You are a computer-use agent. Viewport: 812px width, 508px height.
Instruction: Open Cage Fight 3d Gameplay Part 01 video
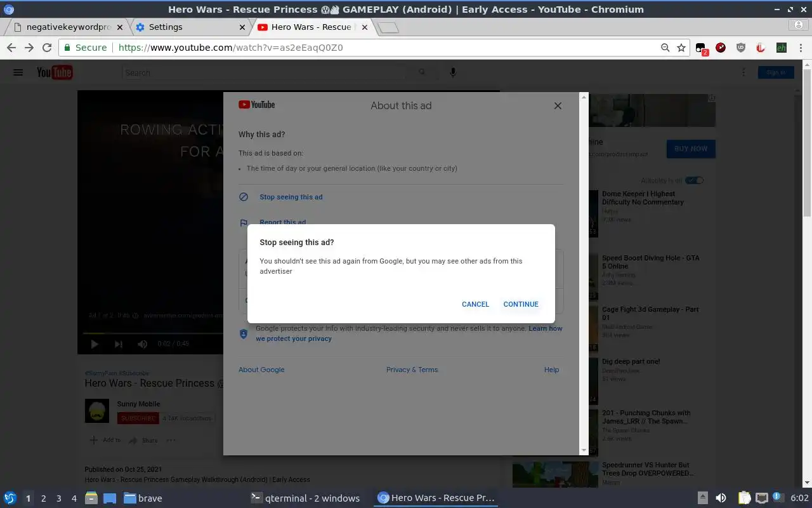pos(650,314)
